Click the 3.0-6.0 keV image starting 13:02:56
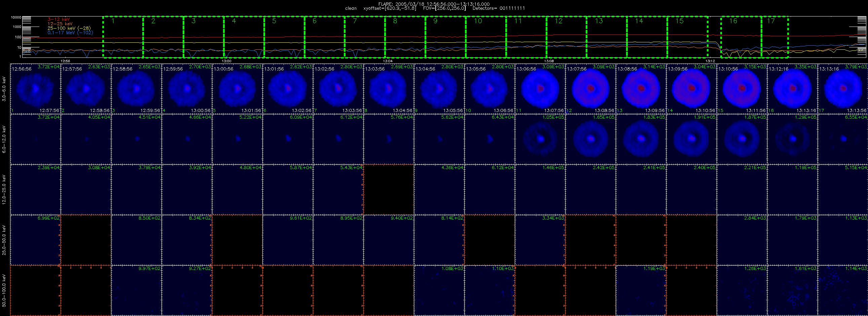 [x=338, y=88]
